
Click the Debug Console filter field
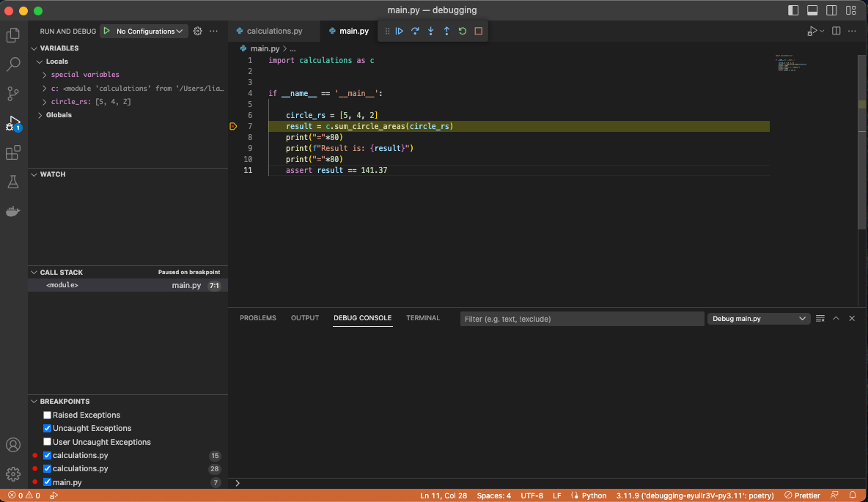point(581,318)
